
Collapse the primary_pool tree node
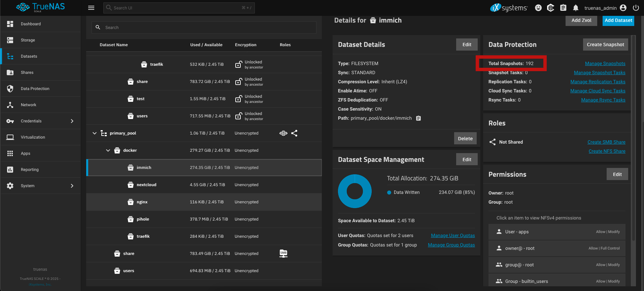click(95, 133)
